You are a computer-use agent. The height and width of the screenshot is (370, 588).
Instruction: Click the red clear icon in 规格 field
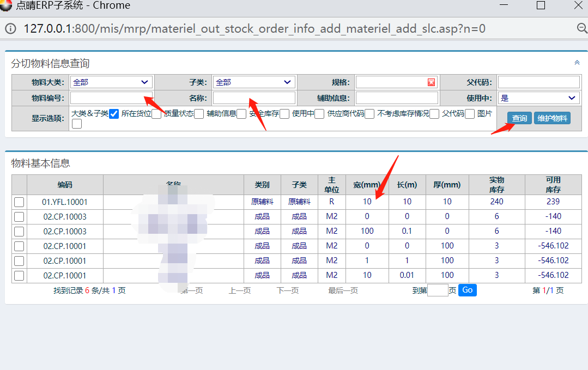[x=431, y=82]
